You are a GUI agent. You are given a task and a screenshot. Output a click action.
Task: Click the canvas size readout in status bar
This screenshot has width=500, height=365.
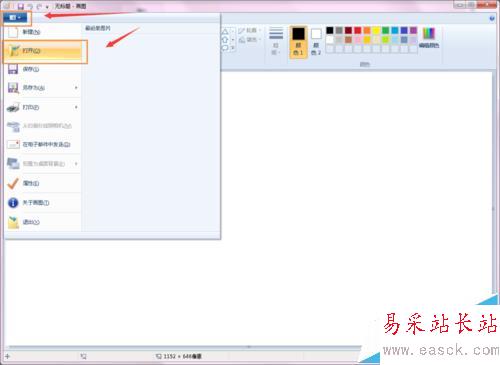[x=178, y=356]
